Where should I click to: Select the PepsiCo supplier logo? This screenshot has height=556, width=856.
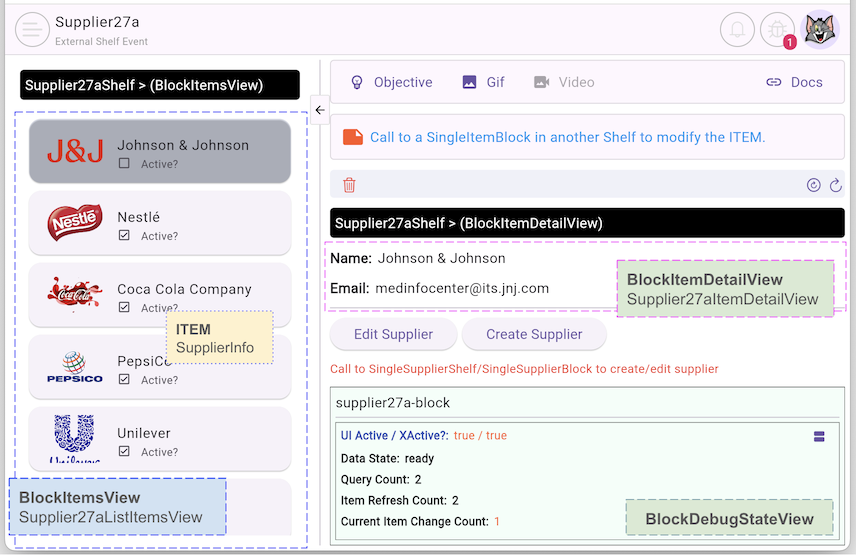pyautogui.click(x=75, y=367)
